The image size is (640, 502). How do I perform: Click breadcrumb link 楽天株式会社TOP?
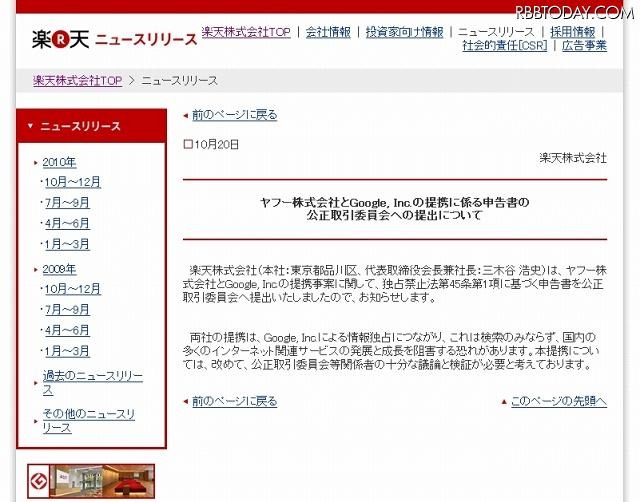pyautogui.click(x=78, y=80)
